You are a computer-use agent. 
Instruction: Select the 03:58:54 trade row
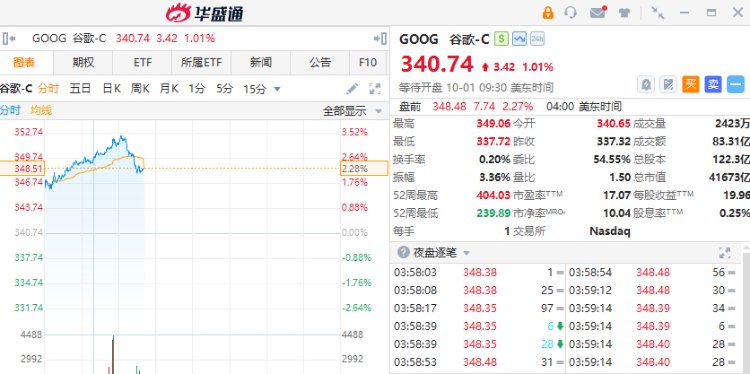coord(653,272)
